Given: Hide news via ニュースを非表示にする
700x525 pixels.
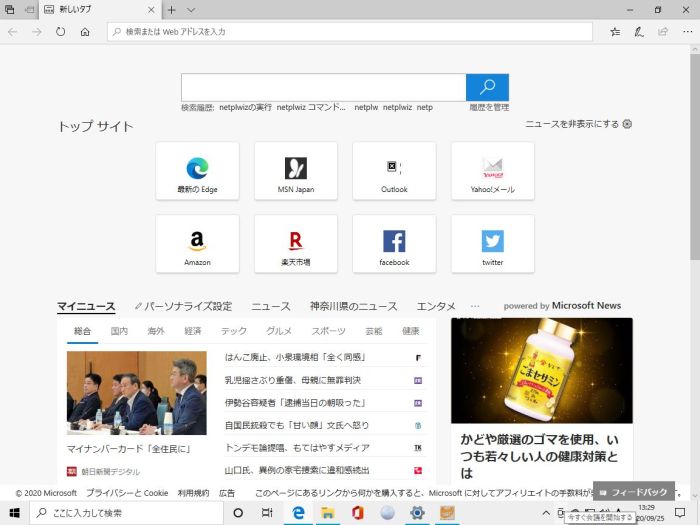Looking at the screenshot, I should (x=578, y=124).
